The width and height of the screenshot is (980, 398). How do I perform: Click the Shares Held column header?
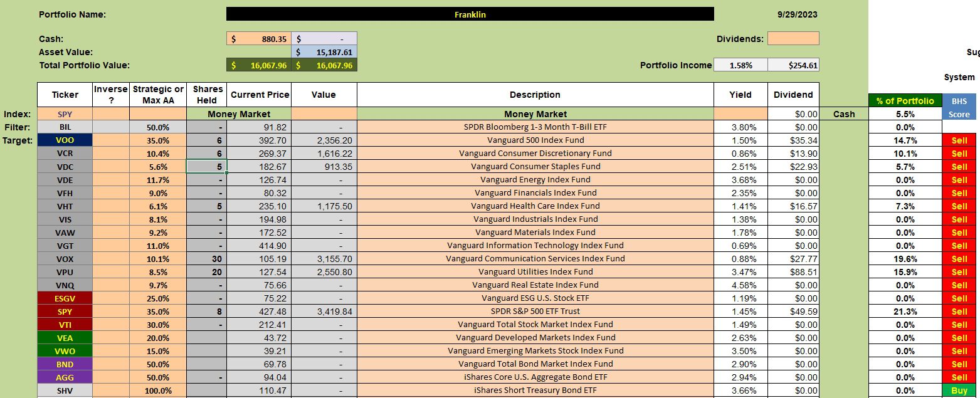pos(206,95)
